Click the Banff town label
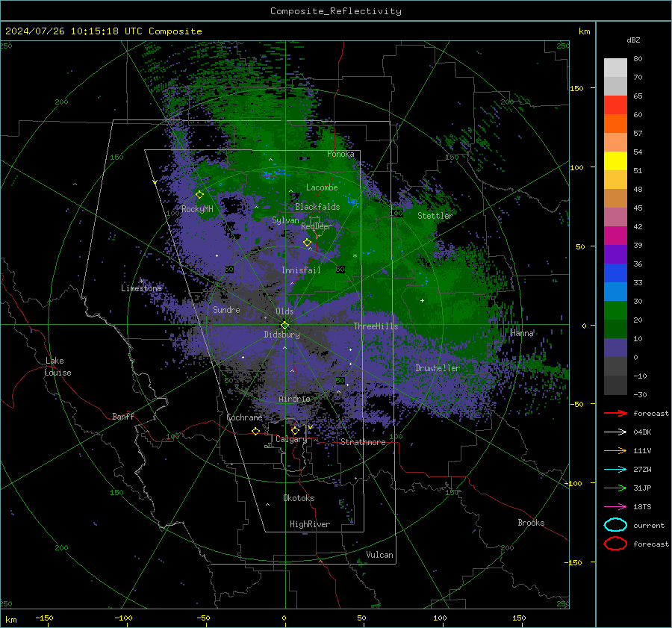 tap(123, 416)
